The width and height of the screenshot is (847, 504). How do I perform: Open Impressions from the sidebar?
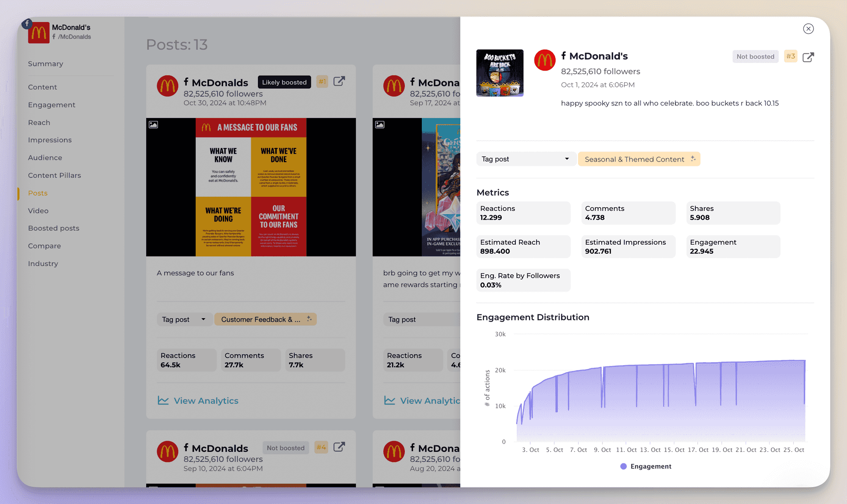coord(50,140)
